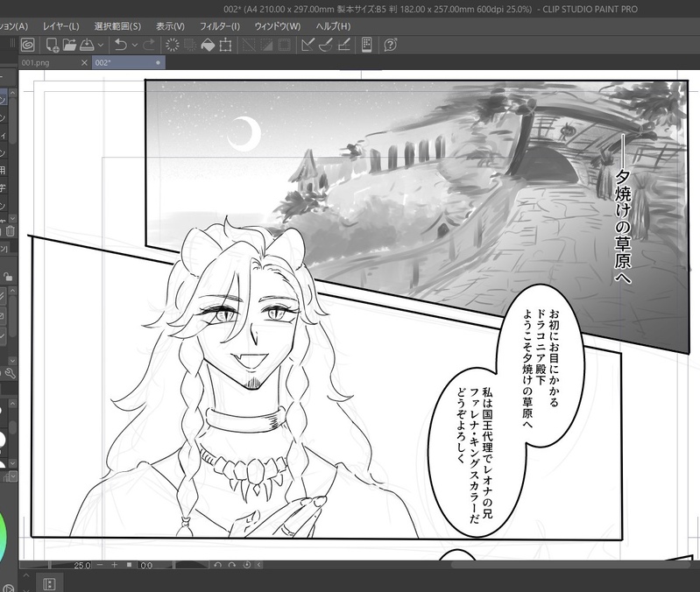Image resolution: width=700 pixels, height=592 pixels.
Task: Click the zoom out minus button
Action: (100, 565)
